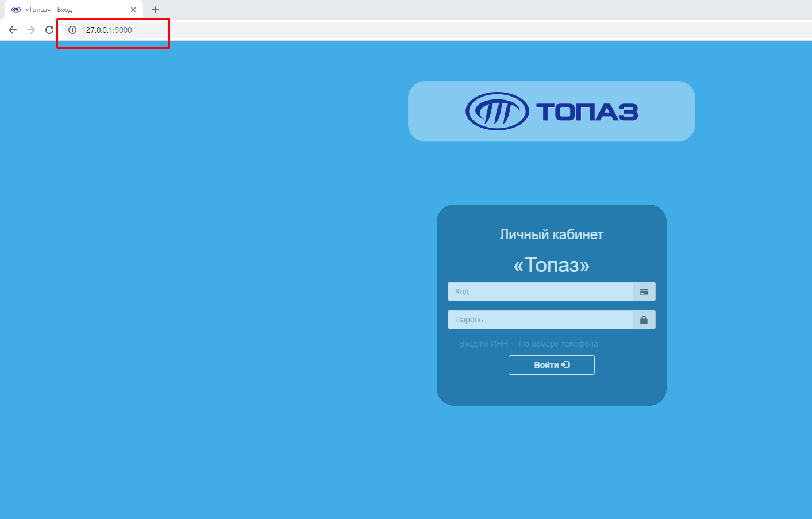Close the «Топаз» - Вход tab

click(133, 10)
